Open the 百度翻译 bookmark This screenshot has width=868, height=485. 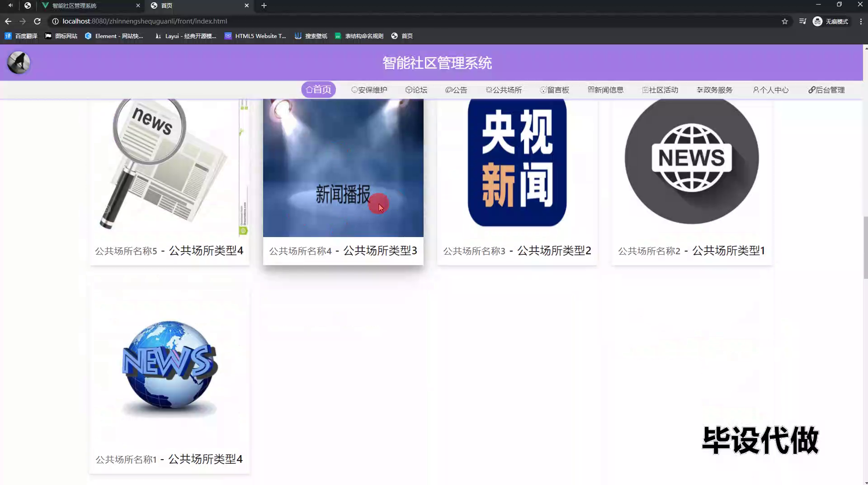[x=21, y=36]
